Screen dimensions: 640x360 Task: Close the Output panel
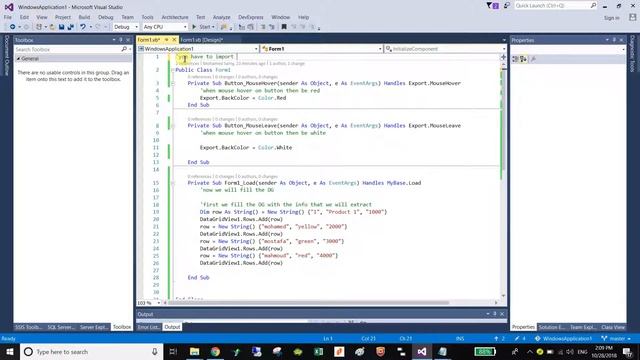point(502,314)
